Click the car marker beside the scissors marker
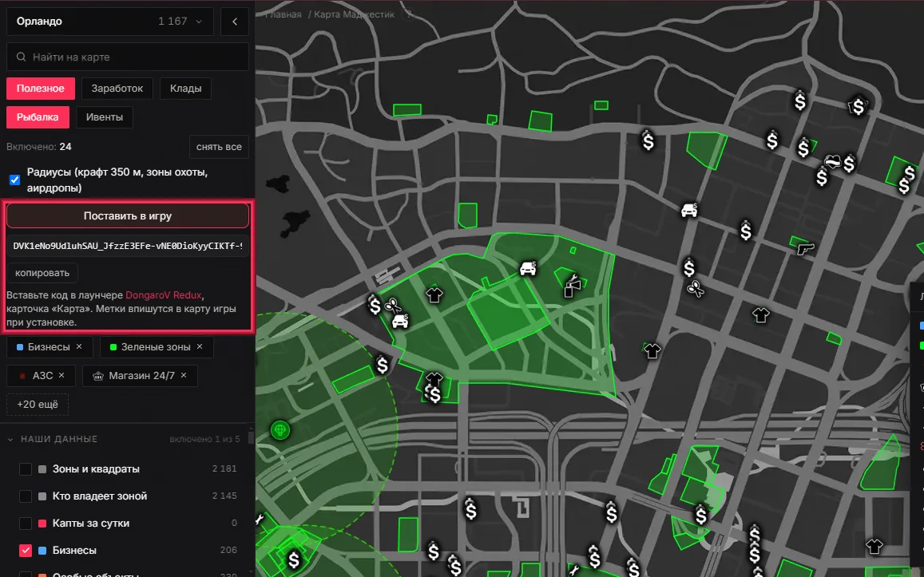 click(400, 321)
